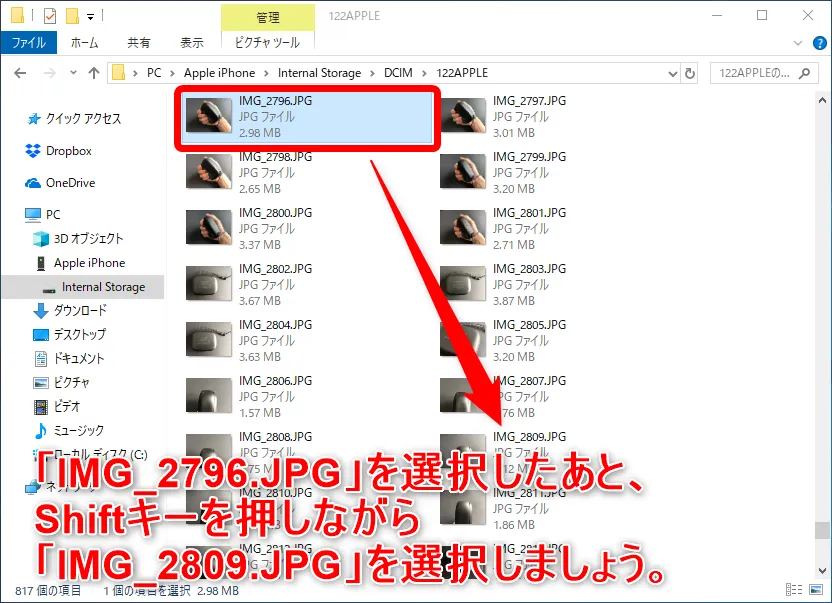Viewport: 832px width, 603px height.
Task: Expand the address bar history dropdown
Action: pyautogui.click(x=672, y=73)
